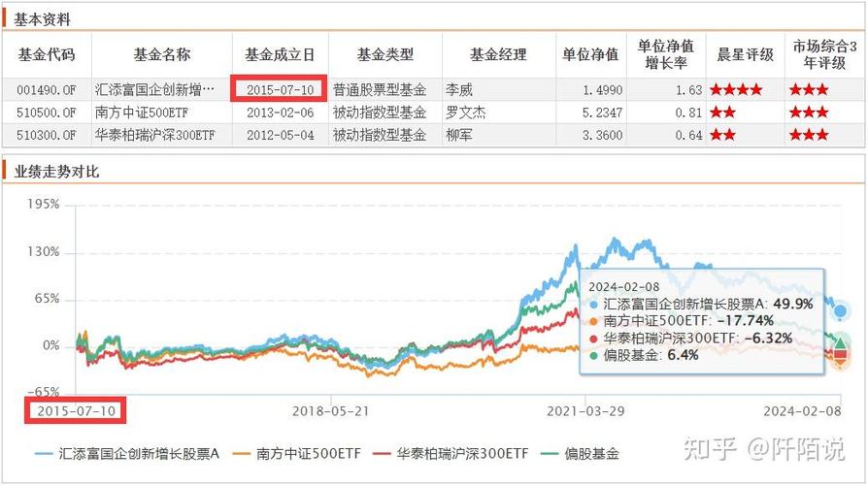Image resolution: width=868 pixels, height=485 pixels.
Task: Click tooltip value 6.4% for 偏股基金
Action: pos(683,355)
